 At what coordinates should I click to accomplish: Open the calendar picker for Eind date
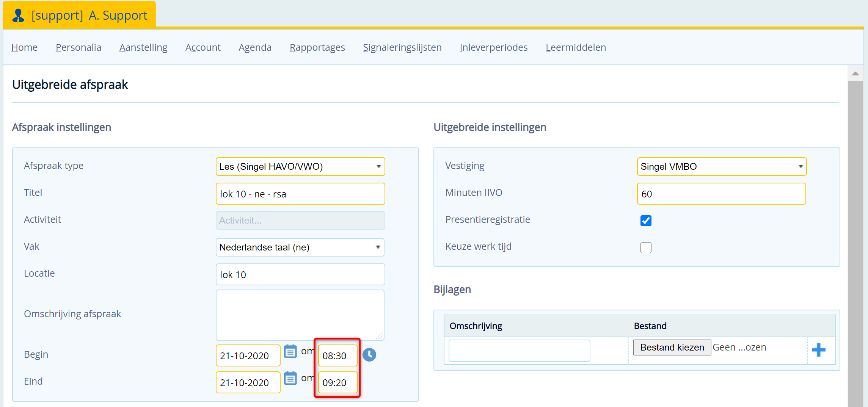[290, 379]
